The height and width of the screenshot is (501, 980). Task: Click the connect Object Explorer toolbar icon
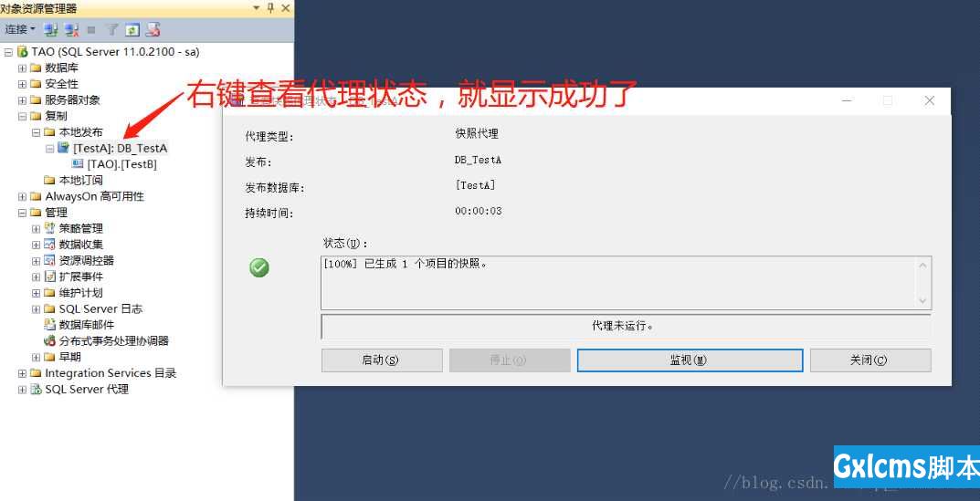pyautogui.click(x=51, y=29)
